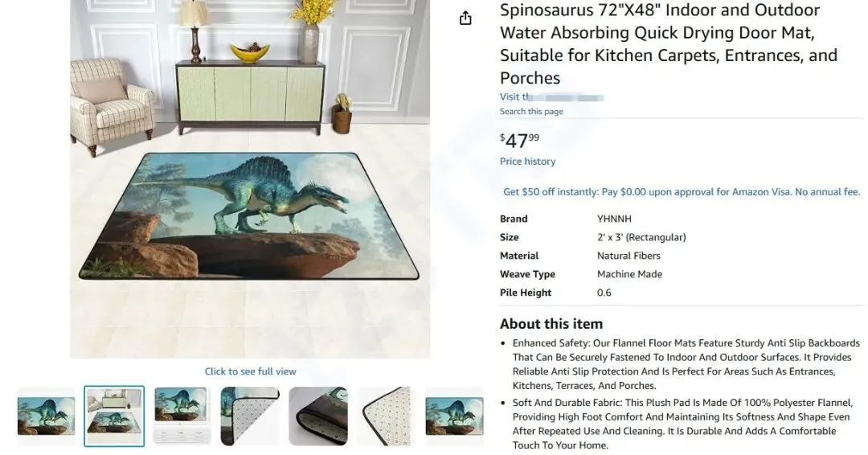
Task: Click 'Click to see full view' text
Action: (250, 371)
